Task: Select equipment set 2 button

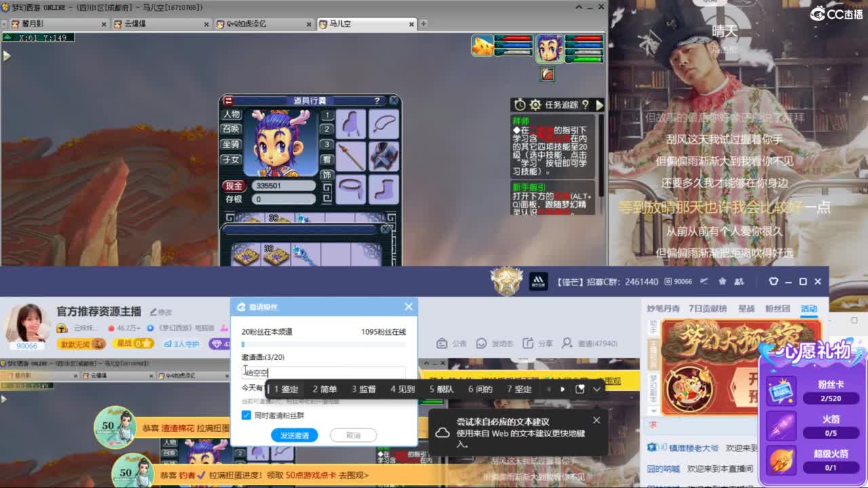Action: 327,129
